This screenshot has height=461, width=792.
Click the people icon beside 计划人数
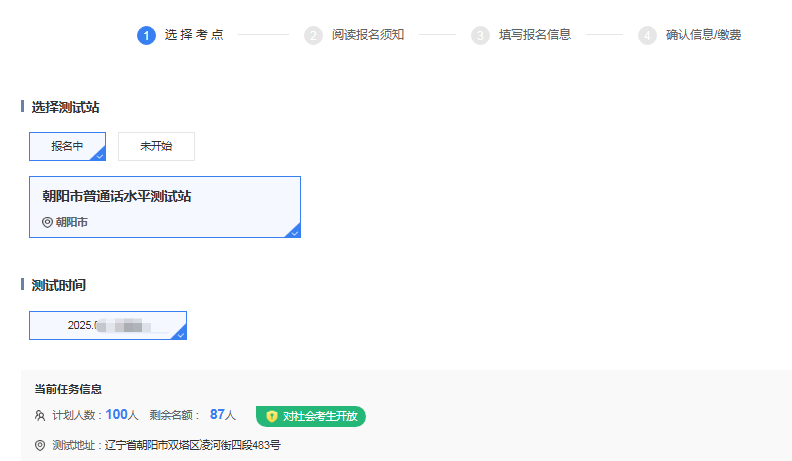pos(40,415)
